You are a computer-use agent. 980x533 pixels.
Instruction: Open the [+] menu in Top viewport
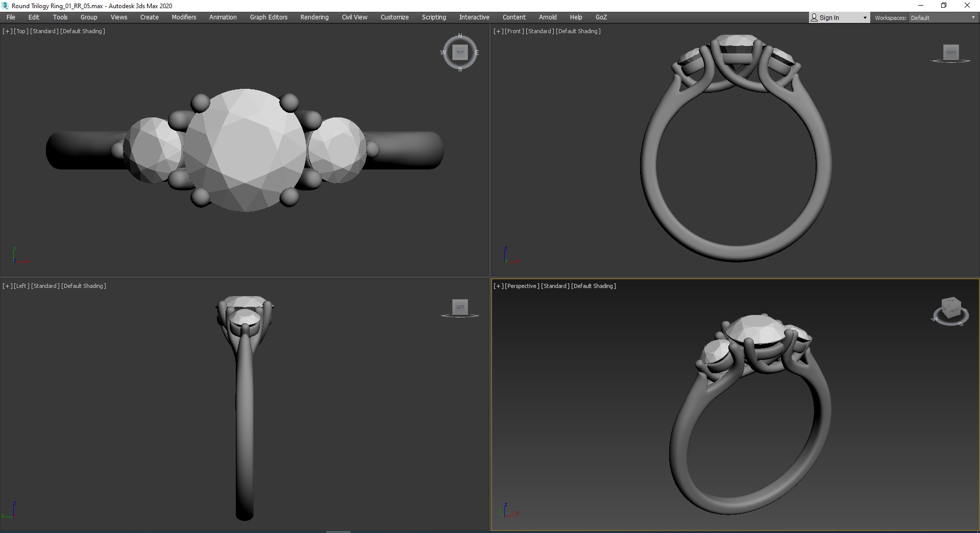[7, 31]
